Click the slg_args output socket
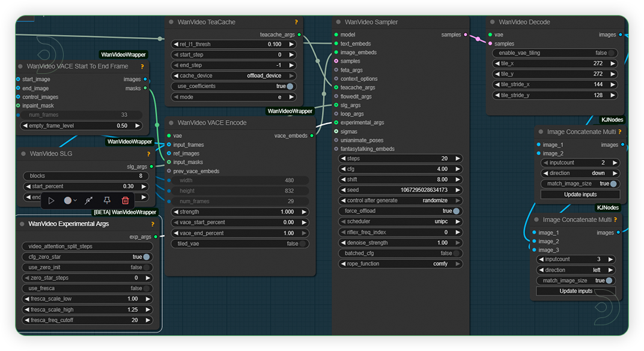 (x=151, y=167)
